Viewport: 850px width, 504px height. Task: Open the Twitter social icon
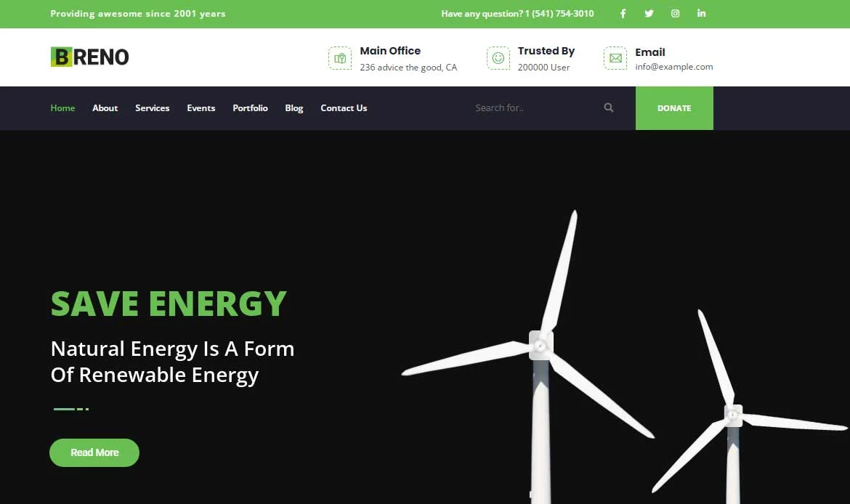click(649, 14)
